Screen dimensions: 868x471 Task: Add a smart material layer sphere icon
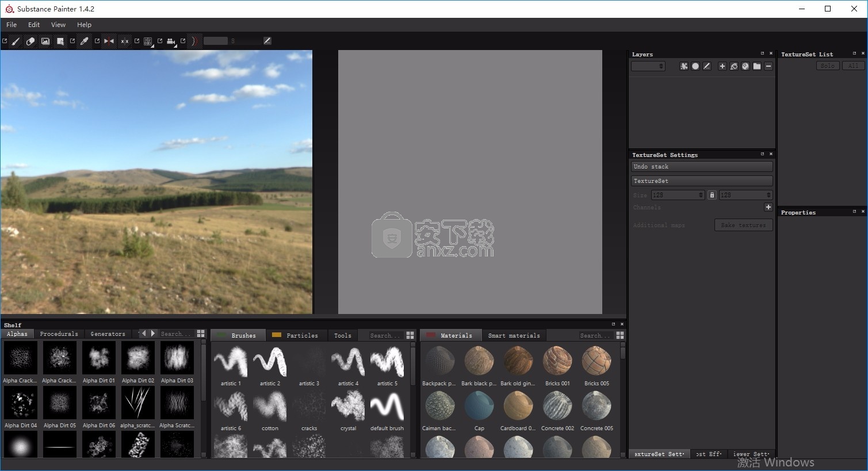pos(745,66)
